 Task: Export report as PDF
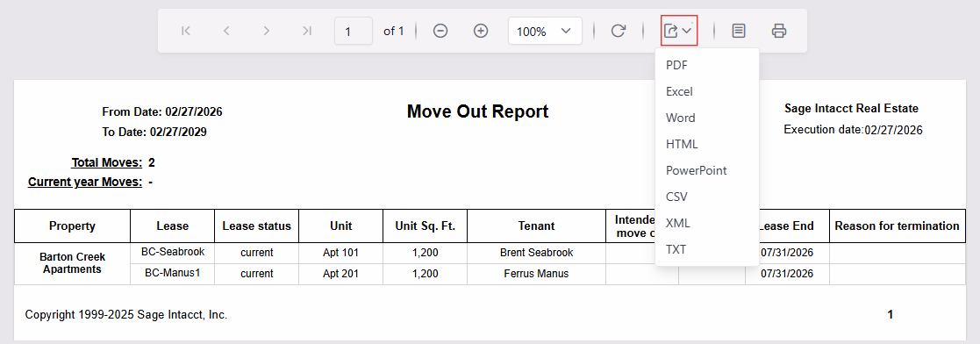(707, 65)
